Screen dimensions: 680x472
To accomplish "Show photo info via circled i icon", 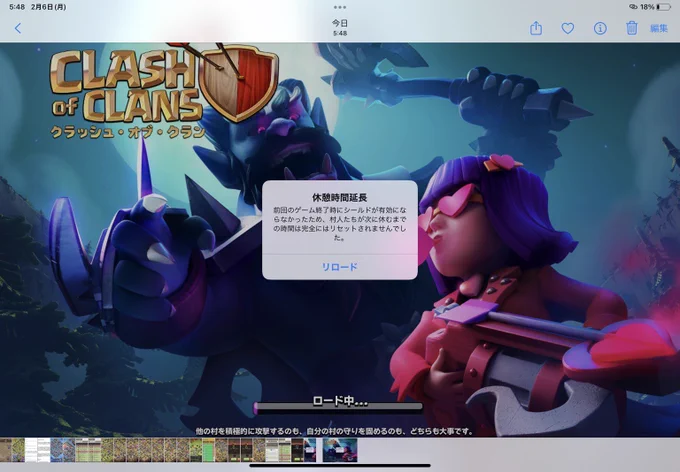I will pos(600,29).
